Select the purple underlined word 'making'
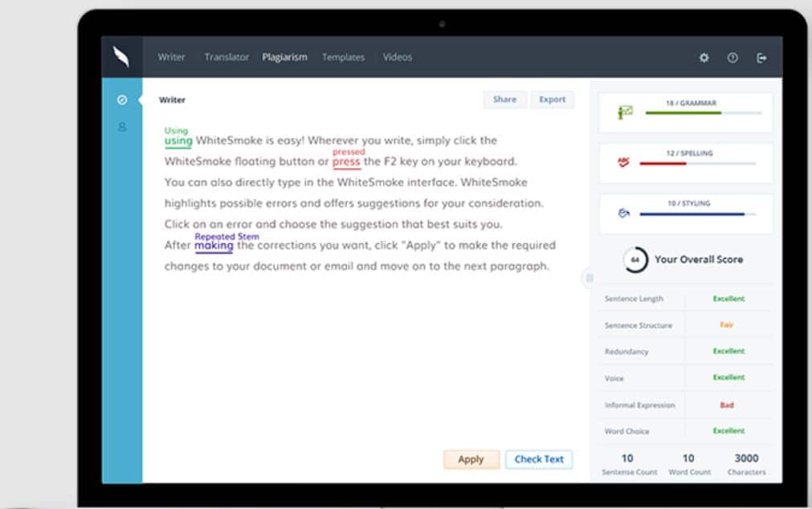 coord(214,246)
